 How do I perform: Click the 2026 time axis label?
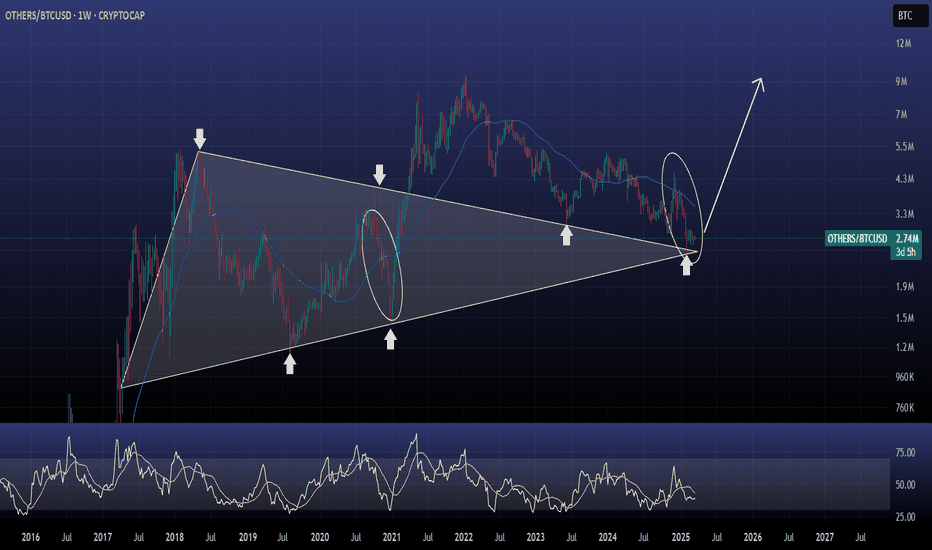pos(752,538)
